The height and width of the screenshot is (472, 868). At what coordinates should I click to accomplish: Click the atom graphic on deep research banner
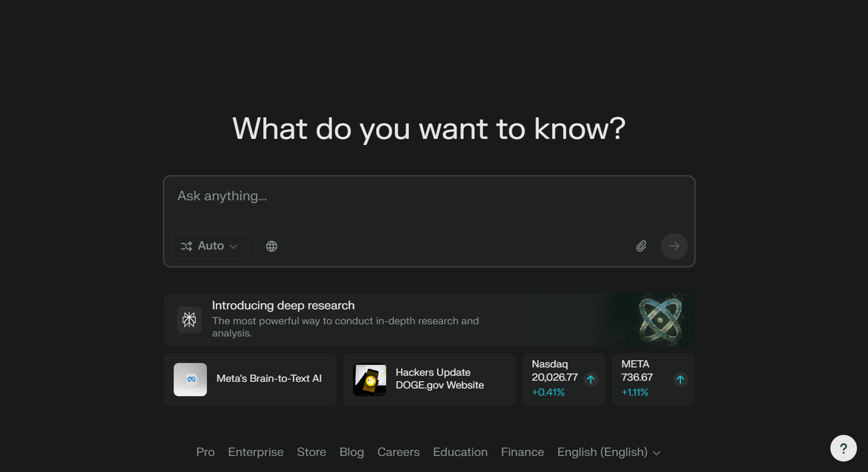click(x=660, y=320)
